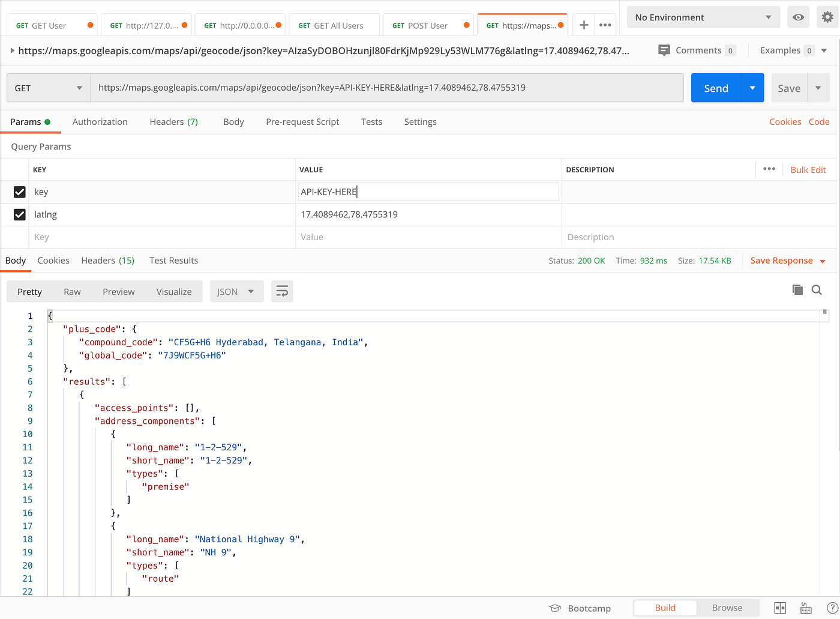Open help icon in status bar
840x619 pixels.
832,608
